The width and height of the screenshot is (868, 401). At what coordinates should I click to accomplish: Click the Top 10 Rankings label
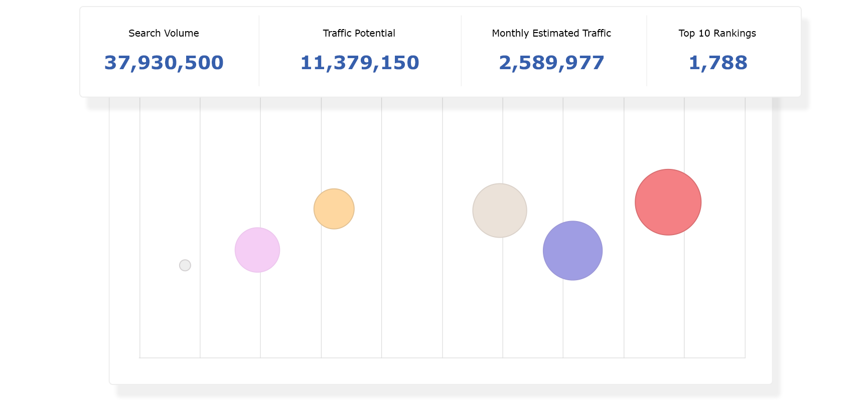point(717,33)
